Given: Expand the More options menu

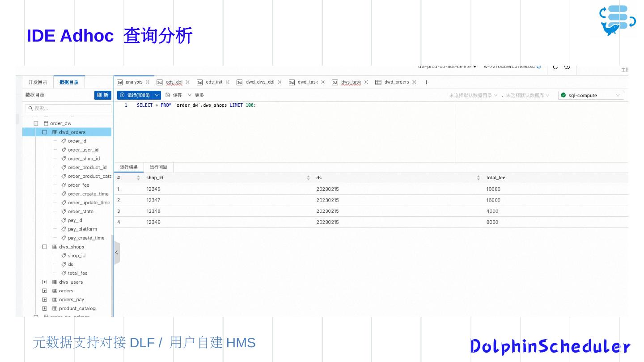Looking at the screenshot, I should pyautogui.click(x=196, y=95).
